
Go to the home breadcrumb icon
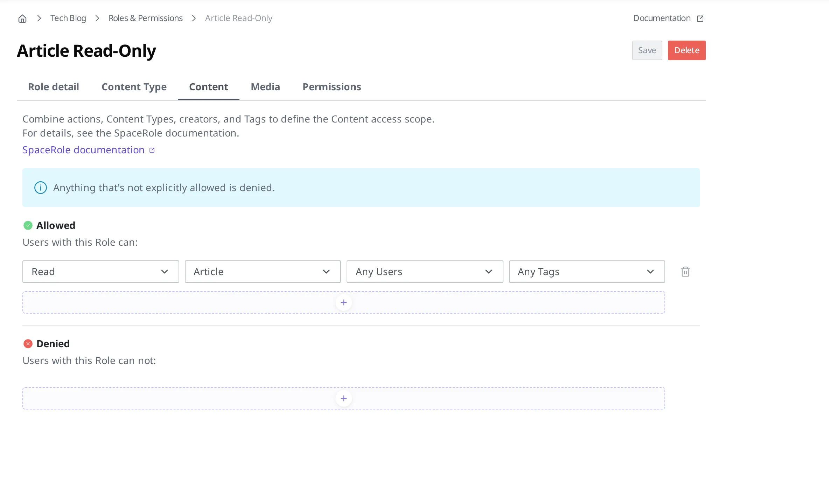pos(22,18)
